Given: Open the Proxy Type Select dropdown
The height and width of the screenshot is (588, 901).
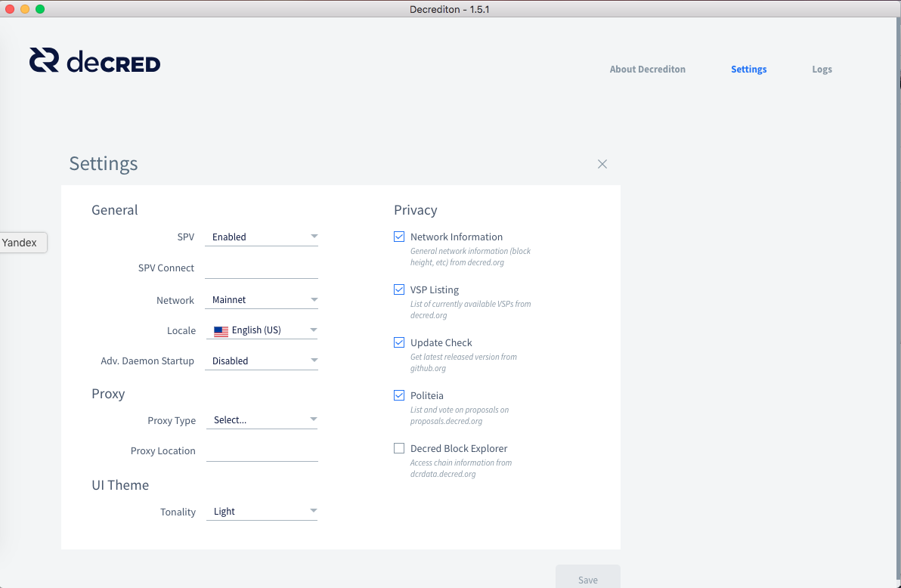Looking at the screenshot, I should tap(262, 420).
